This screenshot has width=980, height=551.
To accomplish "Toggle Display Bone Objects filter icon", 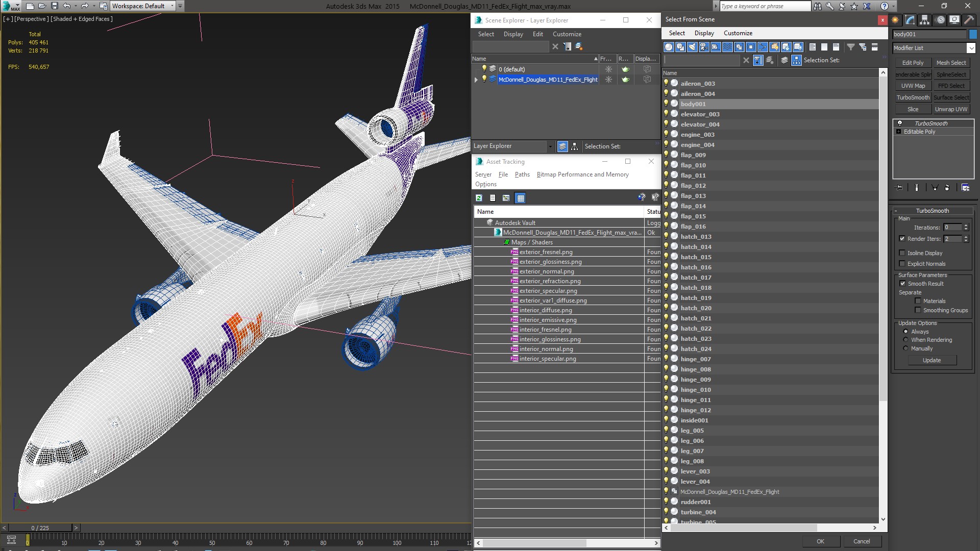I will coord(763,47).
